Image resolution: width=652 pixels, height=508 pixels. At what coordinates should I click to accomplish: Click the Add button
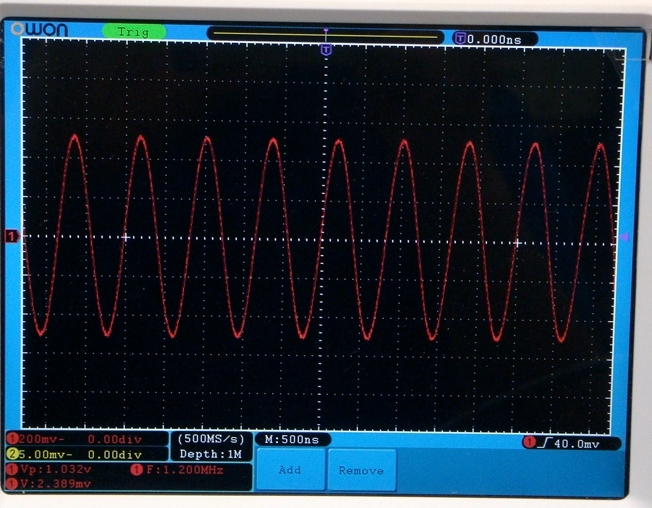tap(290, 470)
